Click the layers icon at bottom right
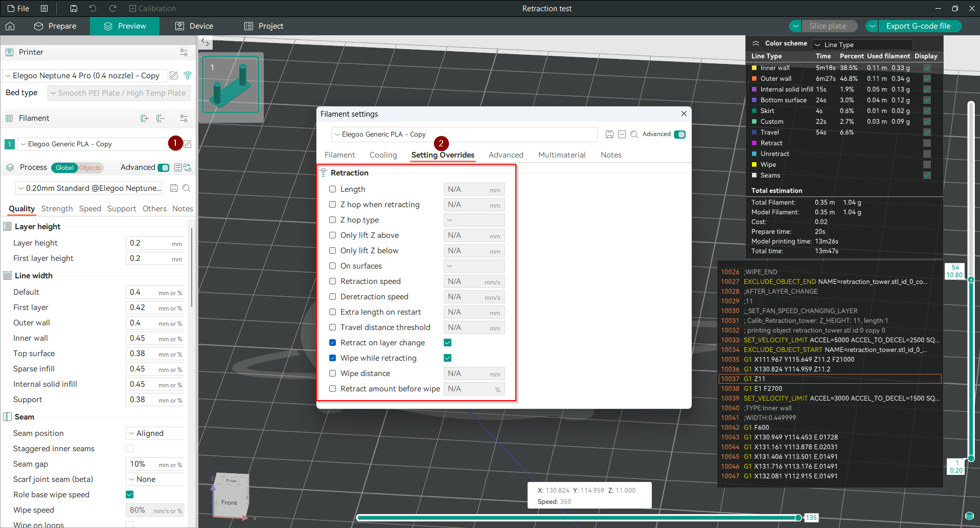The height and width of the screenshot is (528, 980). tap(969, 515)
